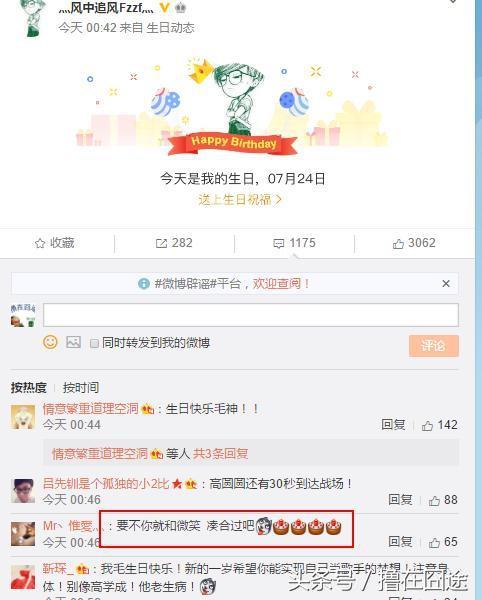Open the emoji smiley picker
Viewport: 482px width, 600px height.
coord(50,342)
